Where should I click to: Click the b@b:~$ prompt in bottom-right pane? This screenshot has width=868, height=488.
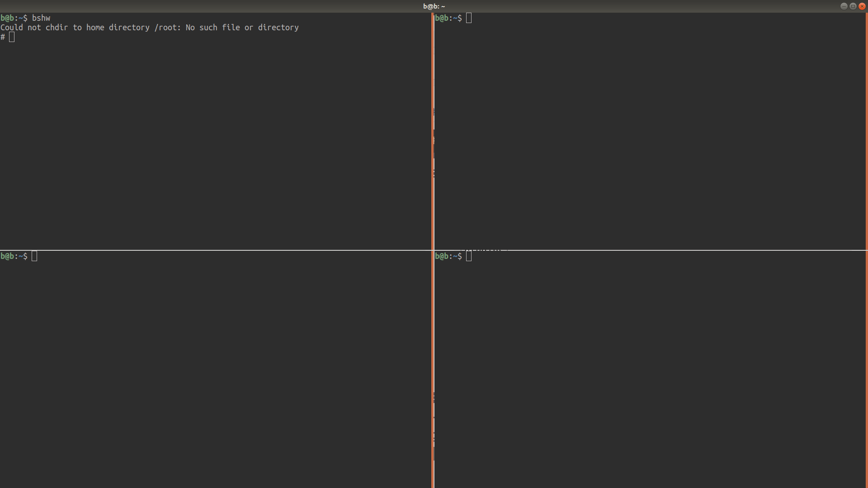(448, 256)
